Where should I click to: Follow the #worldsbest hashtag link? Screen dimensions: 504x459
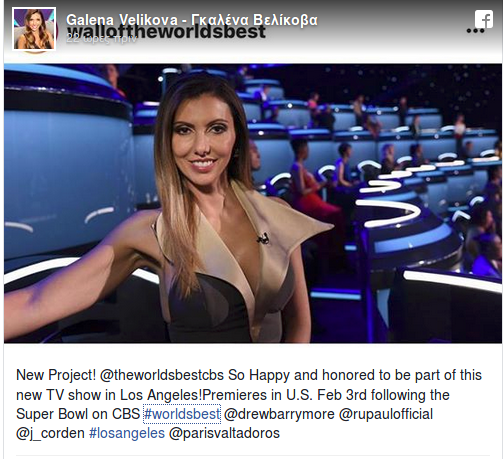click(182, 414)
